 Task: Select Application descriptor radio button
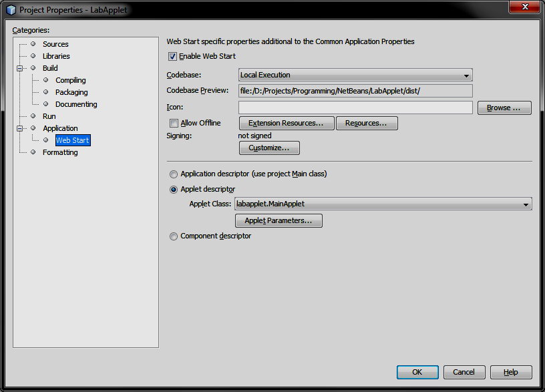click(x=174, y=174)
